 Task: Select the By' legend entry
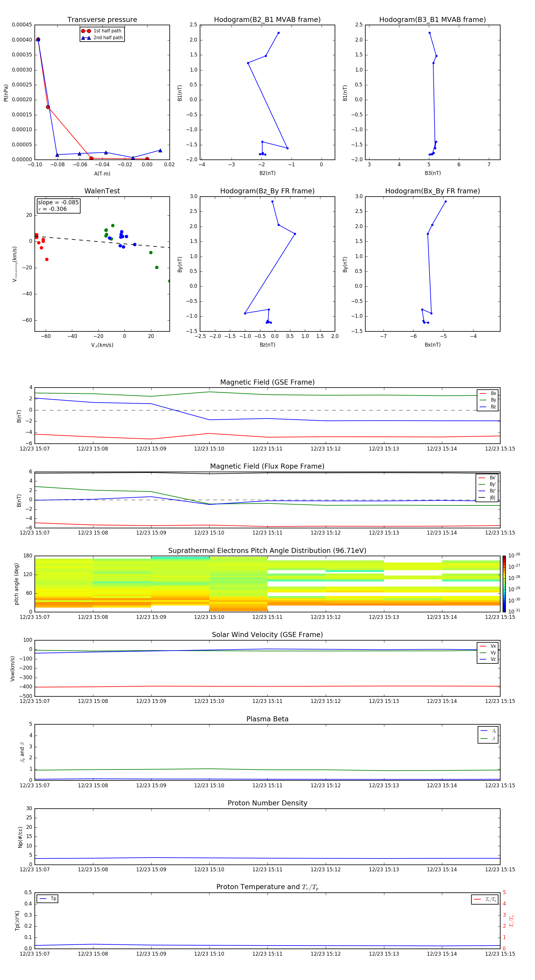point(487,484)
